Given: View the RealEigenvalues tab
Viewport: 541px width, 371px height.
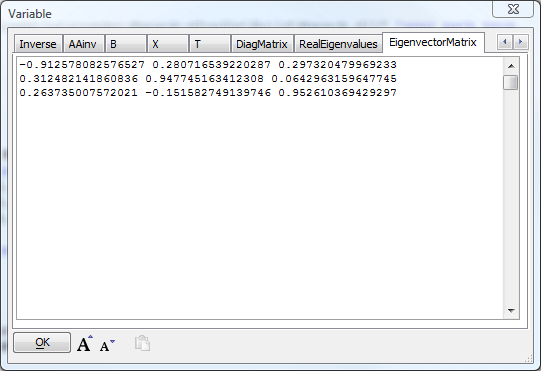Looking at the screenshot, I should [338, 44].
